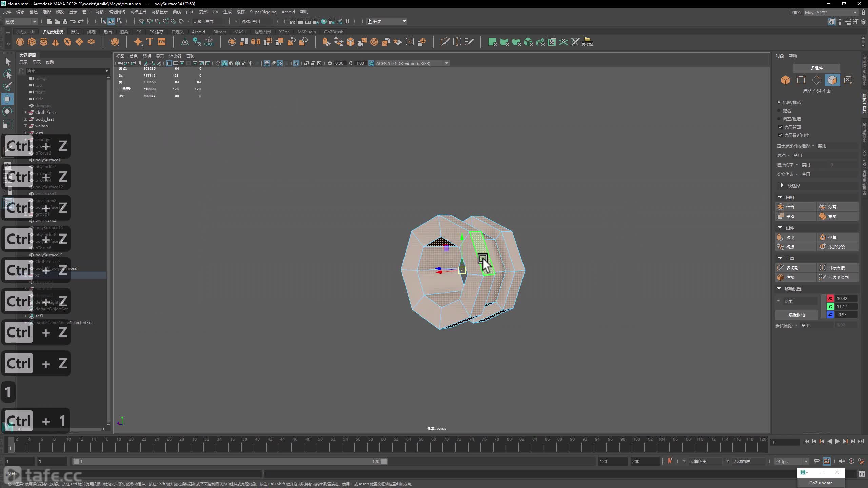Screen dimensions: 868x488
Task: Click the 编辑枢轴 edit pivot button
Action: (x=796, y=315)
